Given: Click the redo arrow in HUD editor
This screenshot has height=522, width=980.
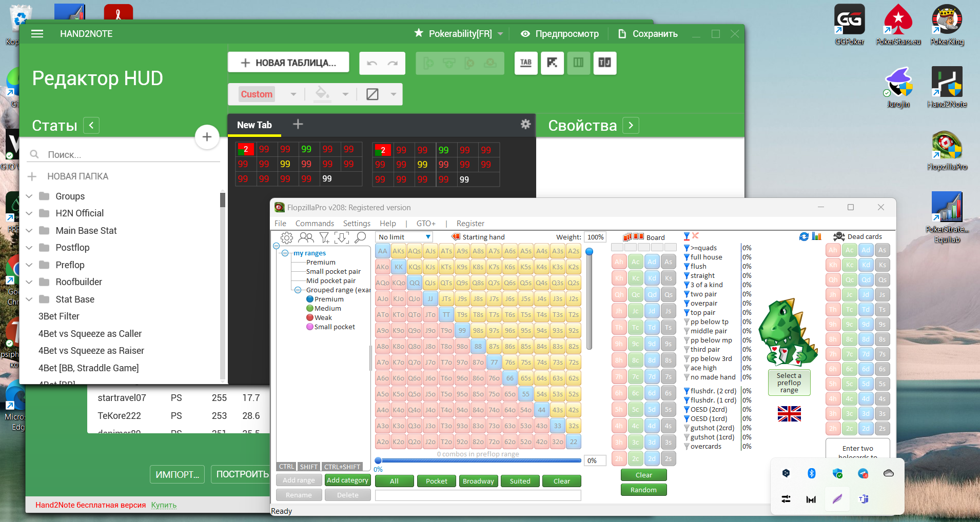Looking at the screenshot, I should [393, 63].
